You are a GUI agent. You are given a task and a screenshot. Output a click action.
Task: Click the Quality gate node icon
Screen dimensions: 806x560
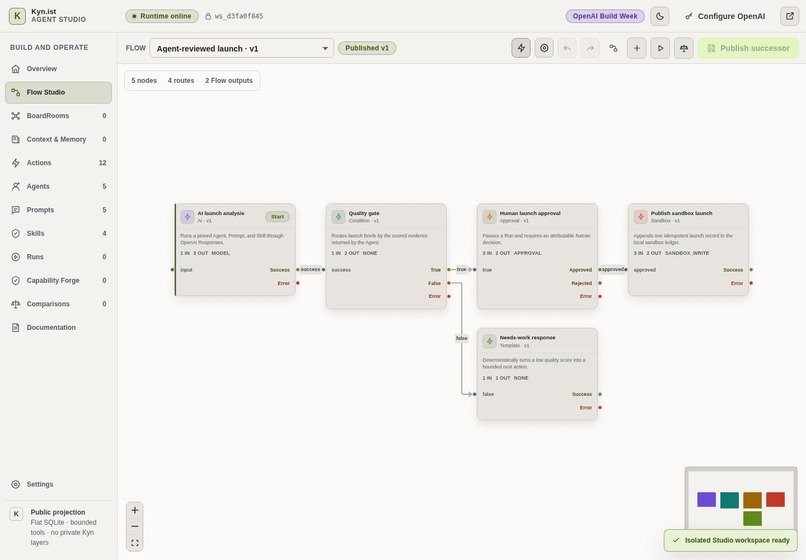pos(338,216)
